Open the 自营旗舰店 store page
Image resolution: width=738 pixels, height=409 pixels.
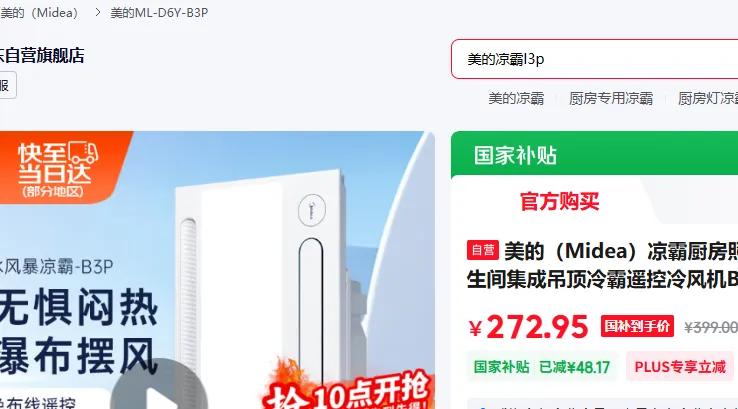tap(42, 56)
